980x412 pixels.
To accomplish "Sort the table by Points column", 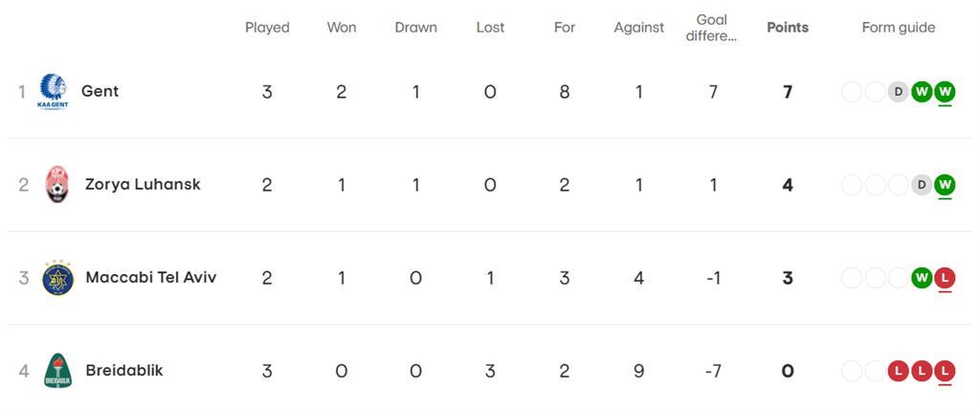I will pyautogui.click(x=788, y=28).
